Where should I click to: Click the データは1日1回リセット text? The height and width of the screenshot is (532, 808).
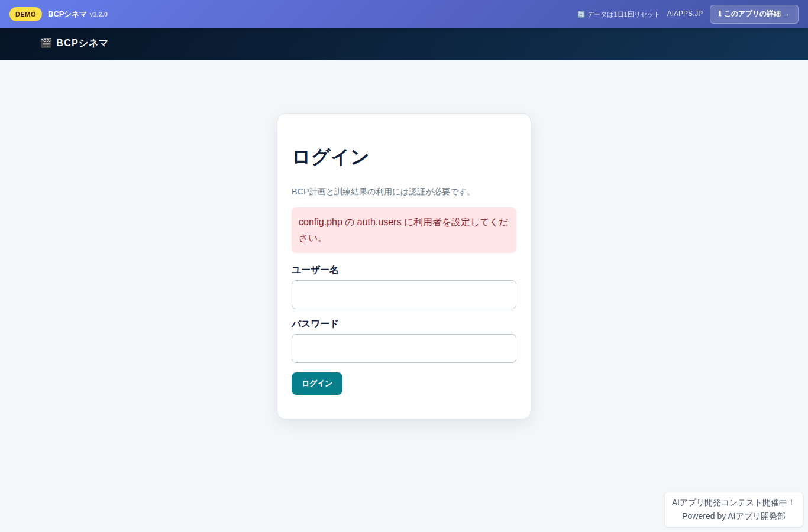[x=623, y=14]
